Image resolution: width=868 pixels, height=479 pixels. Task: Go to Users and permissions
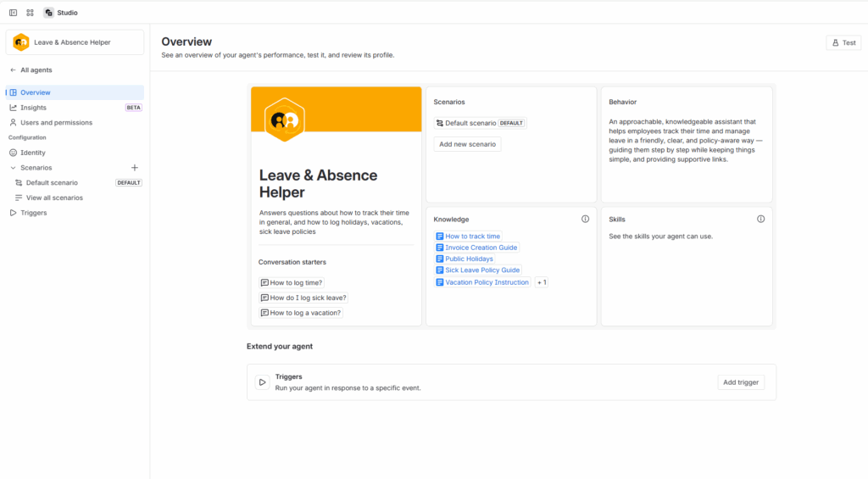click(x=56, y=123)
